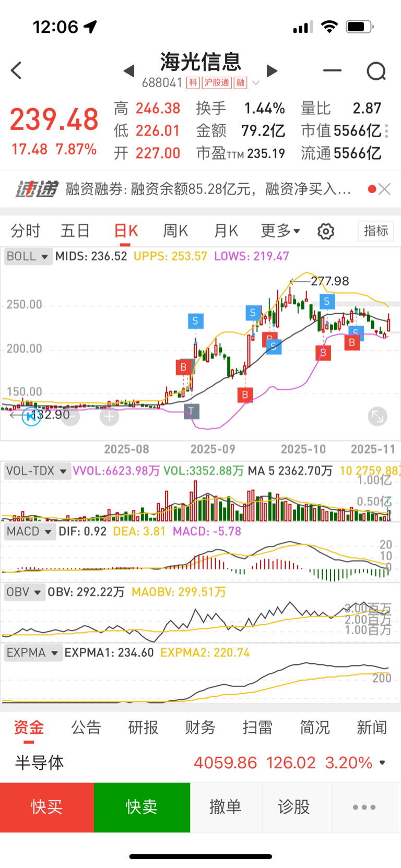The height and width of the screenshot is (868, 401).
Task: Open the 研报 tab
Action: (x=143, y=727)
